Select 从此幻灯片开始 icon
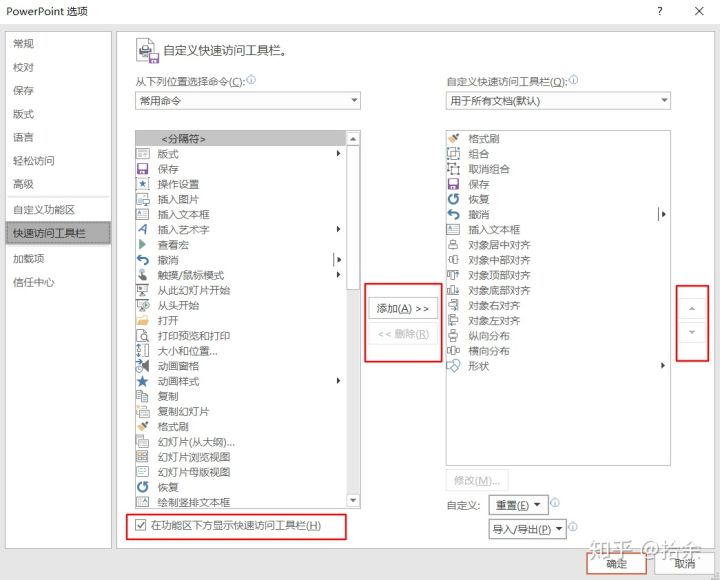 [x=143, y=290]
